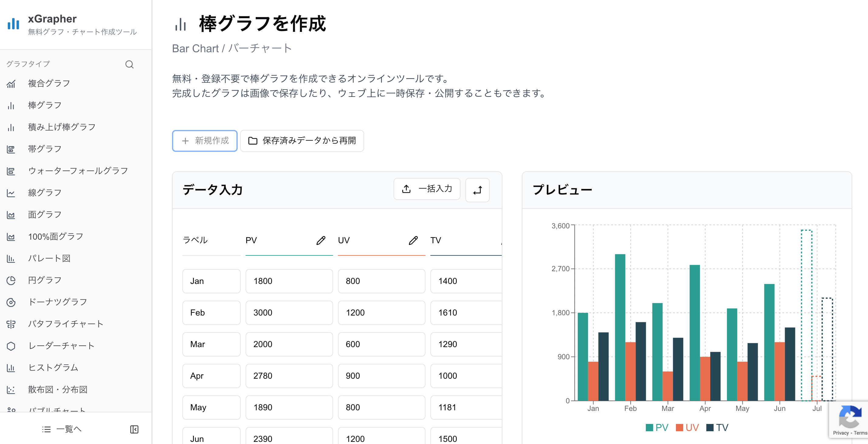Select the 散布図・分布図 (scatter plot) icon
The width and height of the screenshot is (868, 444).
tap(12, 389)
